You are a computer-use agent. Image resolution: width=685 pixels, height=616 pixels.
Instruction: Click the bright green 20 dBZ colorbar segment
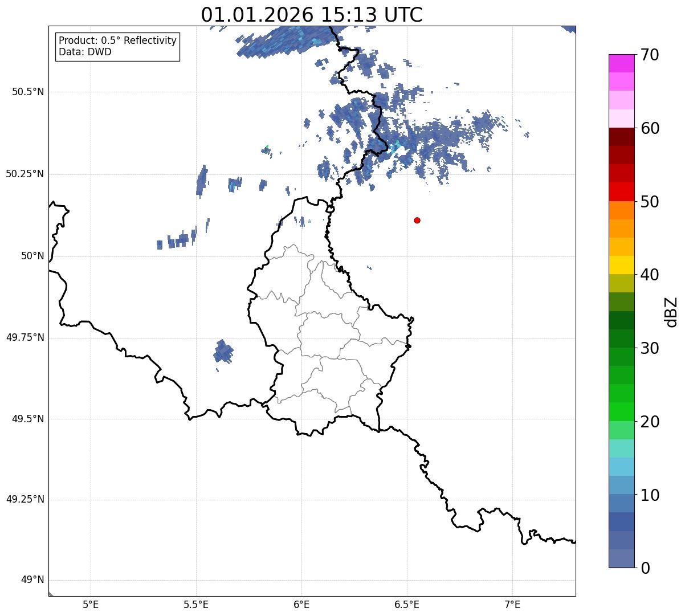(x=621, y=411)
